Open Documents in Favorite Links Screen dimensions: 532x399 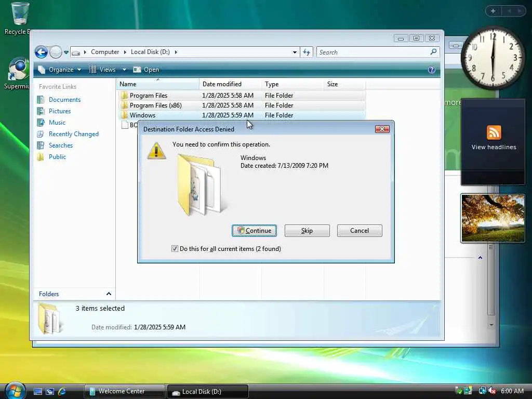click(x=64, y=99)
